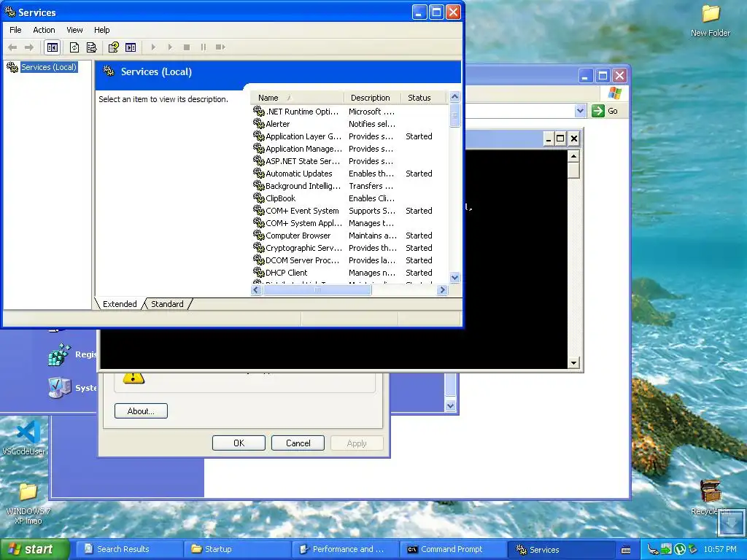This screenshot has height=560, width=747.
Task: Select the Cryptographic Serv... service icon
Action: 259,247
